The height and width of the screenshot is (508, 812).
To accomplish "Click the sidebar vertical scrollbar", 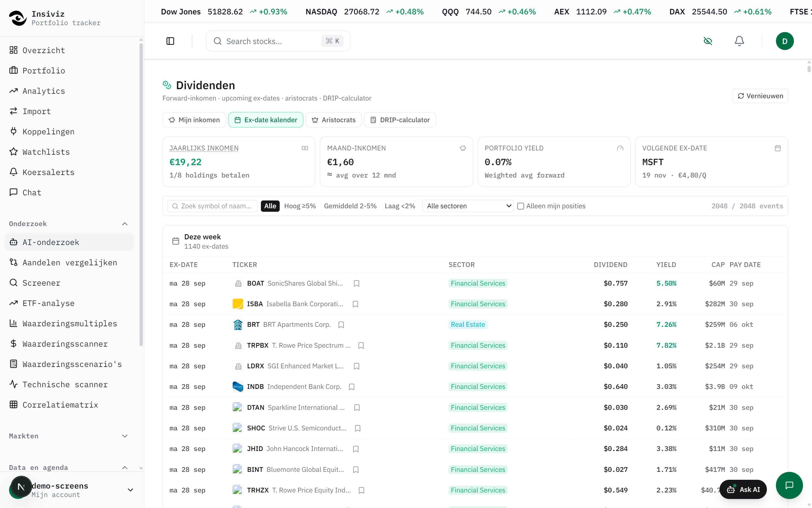I will (x=141, y=195).
